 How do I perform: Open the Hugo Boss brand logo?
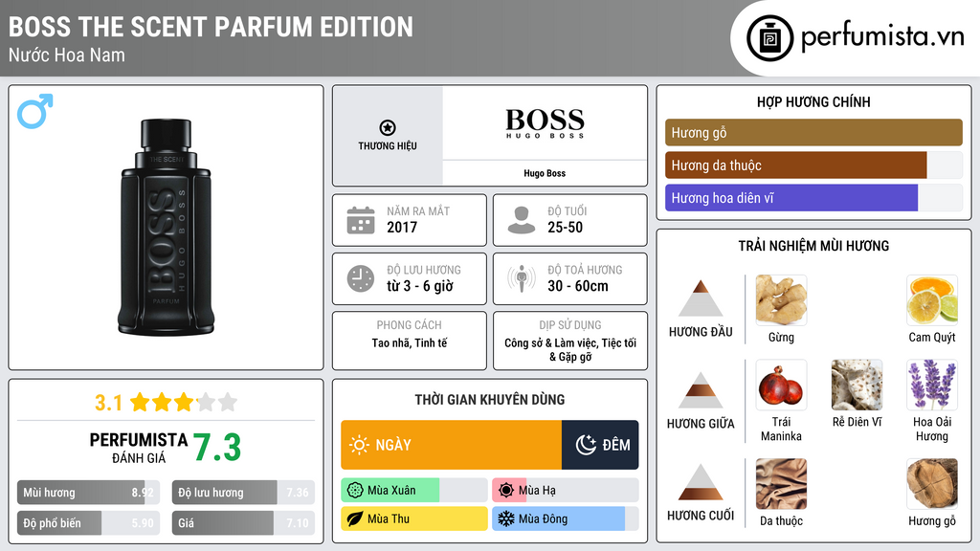[x=545, y=123]
